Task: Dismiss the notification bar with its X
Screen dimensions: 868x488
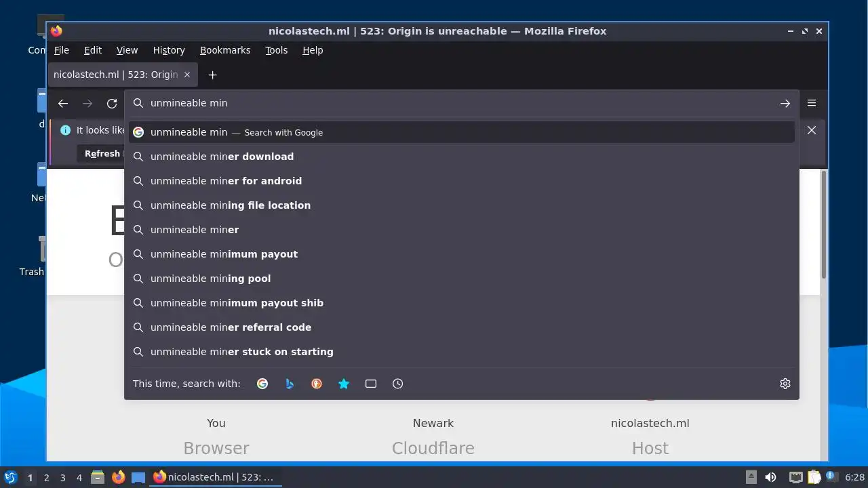Action: point(812,130)
